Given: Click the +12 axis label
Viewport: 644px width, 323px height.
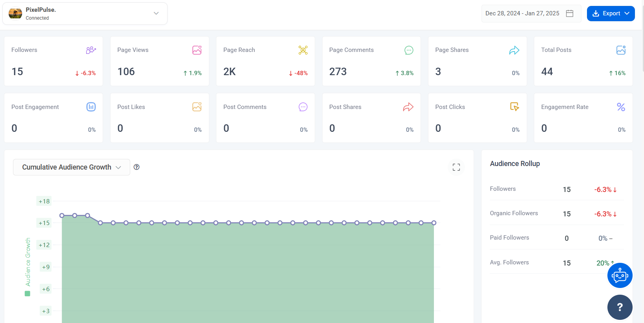Looking at the screenshot, I should pyautogui.click(x=44, y=245).
